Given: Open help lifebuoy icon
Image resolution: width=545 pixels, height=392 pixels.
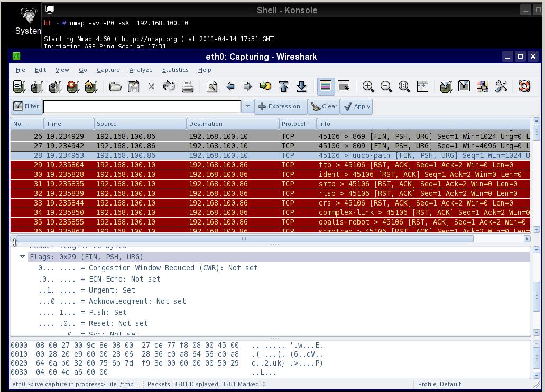Looking at the screenshot, I should [524, 87].
